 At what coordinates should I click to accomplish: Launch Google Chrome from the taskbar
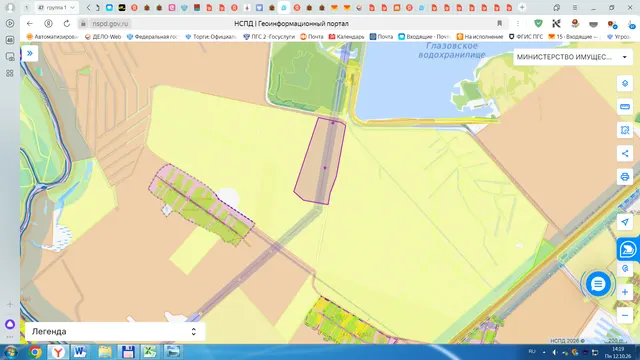pyautogui.click(x=35, y=352)
